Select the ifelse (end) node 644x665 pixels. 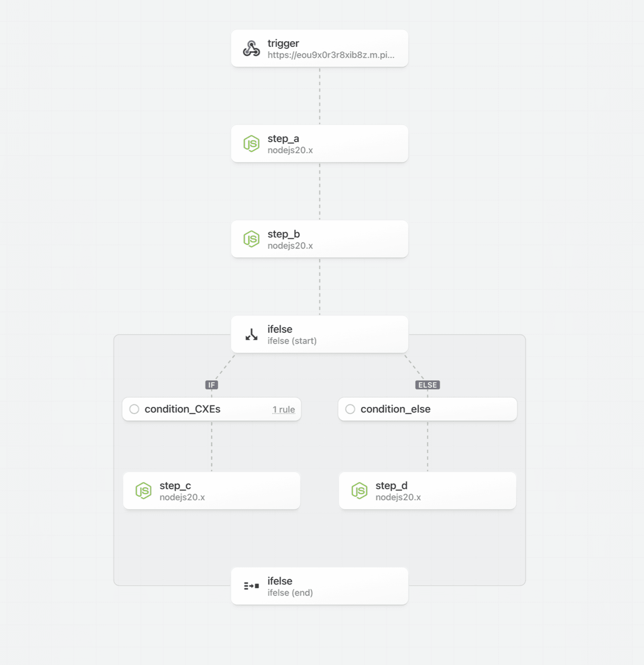[x=320, y=586]
